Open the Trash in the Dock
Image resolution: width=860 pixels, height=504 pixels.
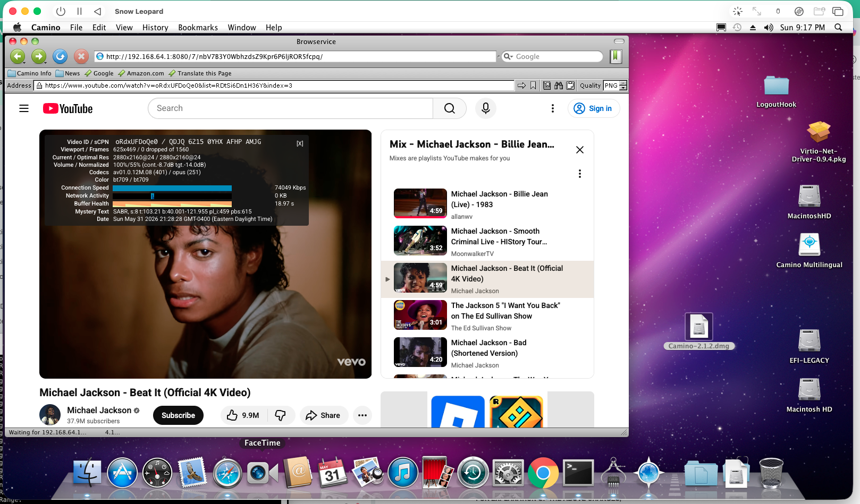[x=771, y=472]
